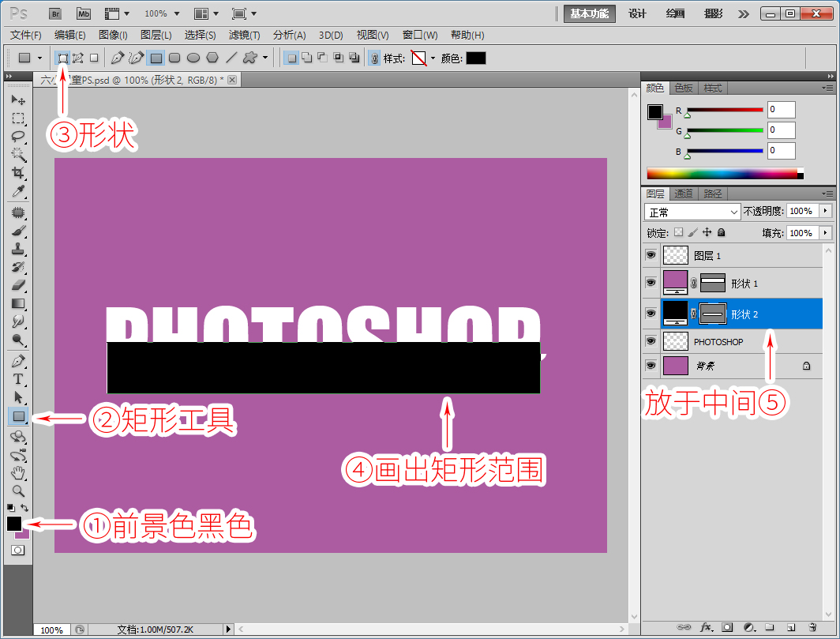Viewport: 840px width, 639px height.
Task: Swap foreground and background colors
Action: click(24, 507)
